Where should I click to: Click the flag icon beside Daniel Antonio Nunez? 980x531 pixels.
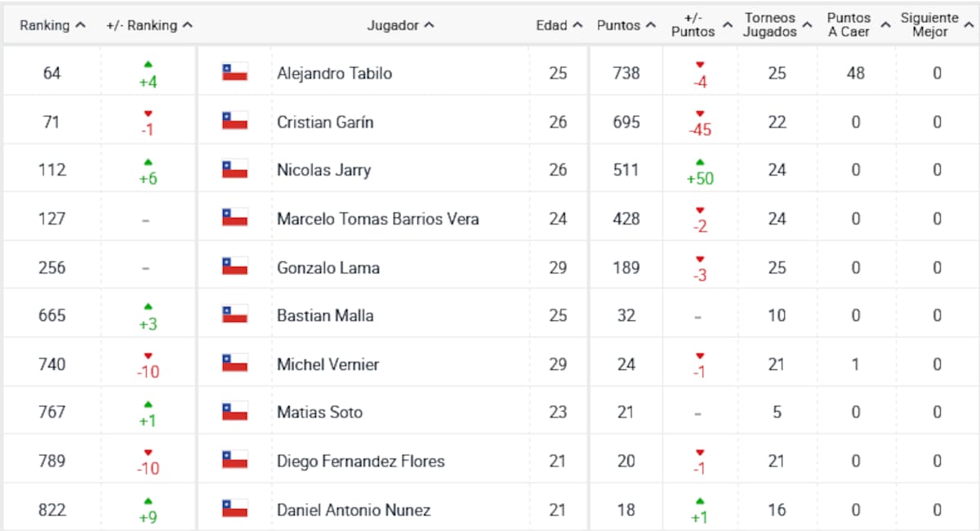[x=234, y=509]
